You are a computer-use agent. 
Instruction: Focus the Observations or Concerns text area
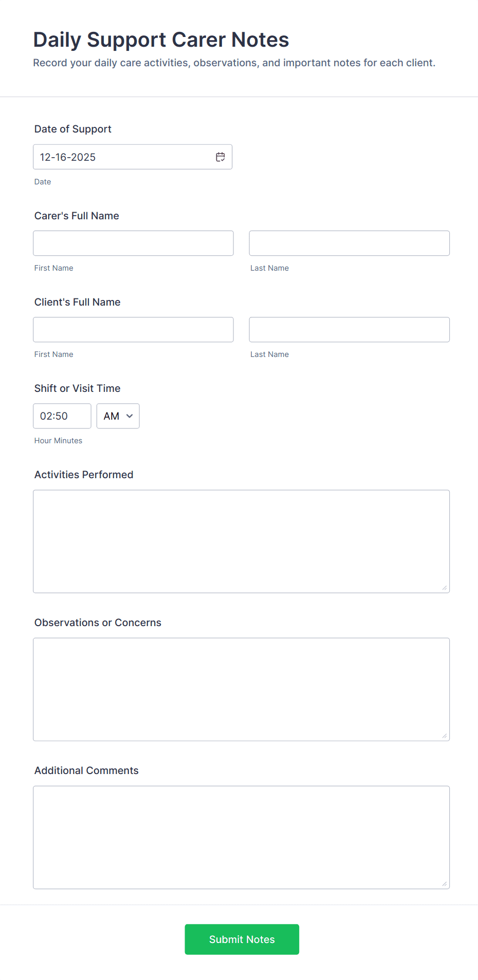[241, 689]
